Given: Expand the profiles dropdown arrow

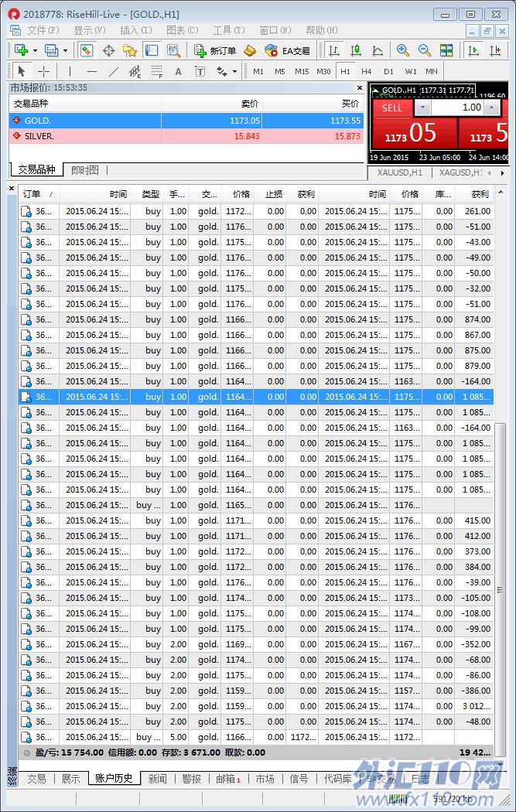Looking at the screenshot, I should [65, 51].
